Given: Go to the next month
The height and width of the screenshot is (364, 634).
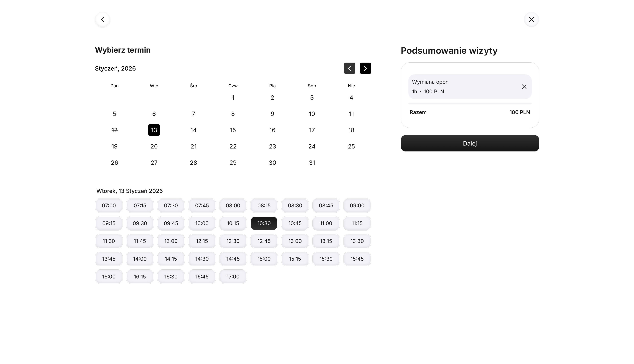Looking at the screenshot, I should pyautogui.click(x=365, y=68).
